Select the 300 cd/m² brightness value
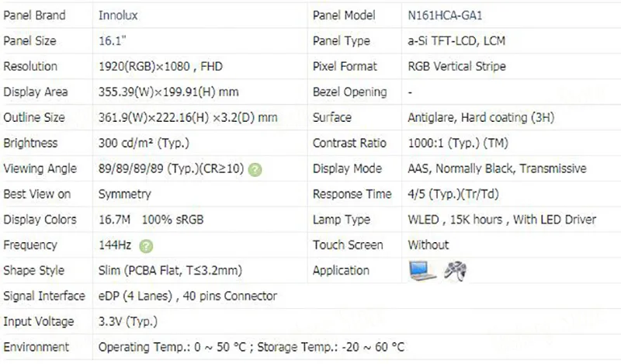Viewport: 621px width, 364px height. click(144, 144)
